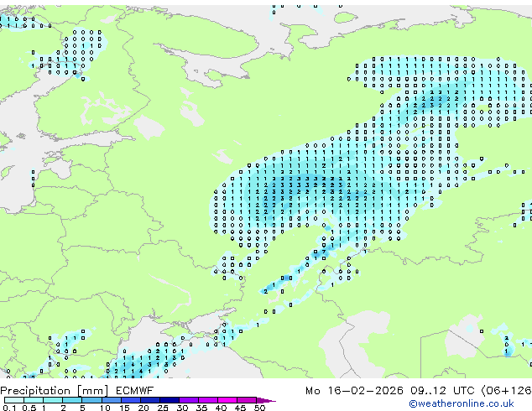The width and height of the screenshot is (532, 411).
Task: Click the 35–40 mm legend swatch
Action: tap(207, 400)
